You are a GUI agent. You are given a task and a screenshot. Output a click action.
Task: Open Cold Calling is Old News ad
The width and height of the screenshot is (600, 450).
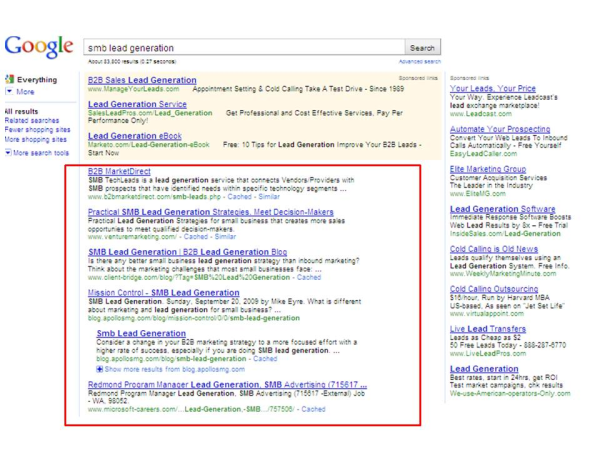pyautogui.click(x=494, y=249)
